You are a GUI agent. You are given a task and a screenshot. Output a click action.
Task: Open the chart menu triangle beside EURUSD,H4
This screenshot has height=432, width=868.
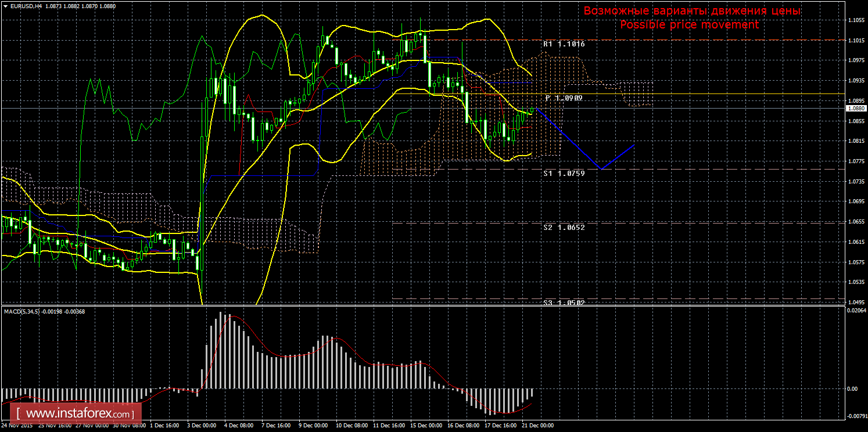click(5, 5)
